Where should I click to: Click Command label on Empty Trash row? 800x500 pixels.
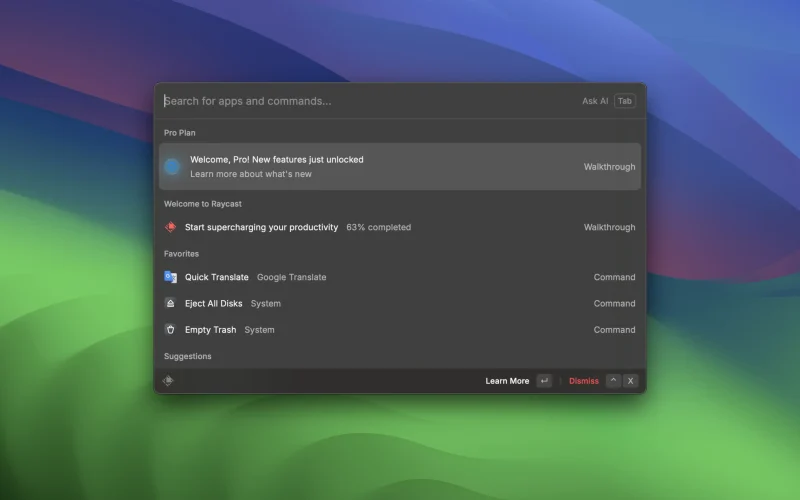[x=614, y=330]
